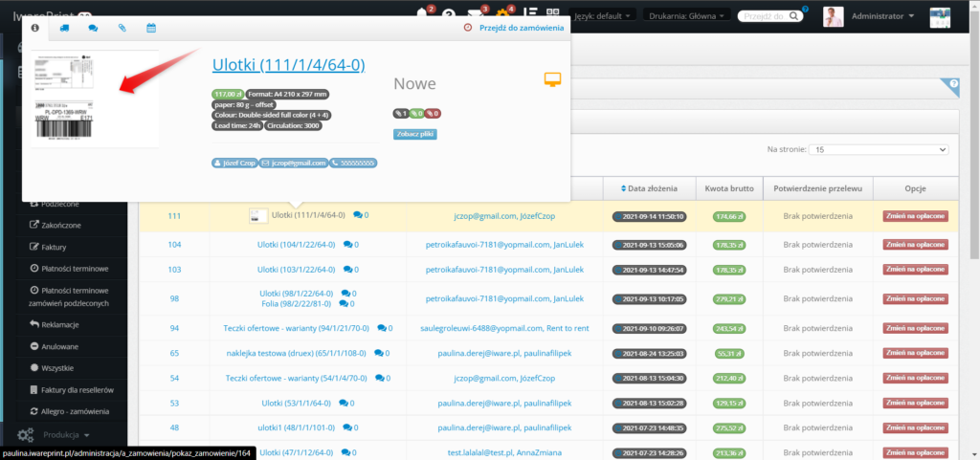980x460 pixels.
Task: Click the blue corner help icon above table
Action: point(952,84)
